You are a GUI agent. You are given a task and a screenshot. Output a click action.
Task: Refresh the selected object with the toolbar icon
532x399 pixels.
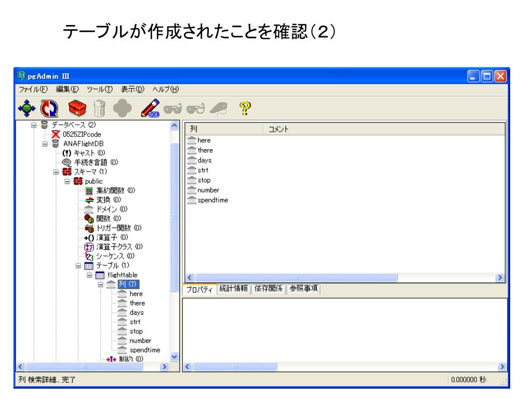[49, 109]
